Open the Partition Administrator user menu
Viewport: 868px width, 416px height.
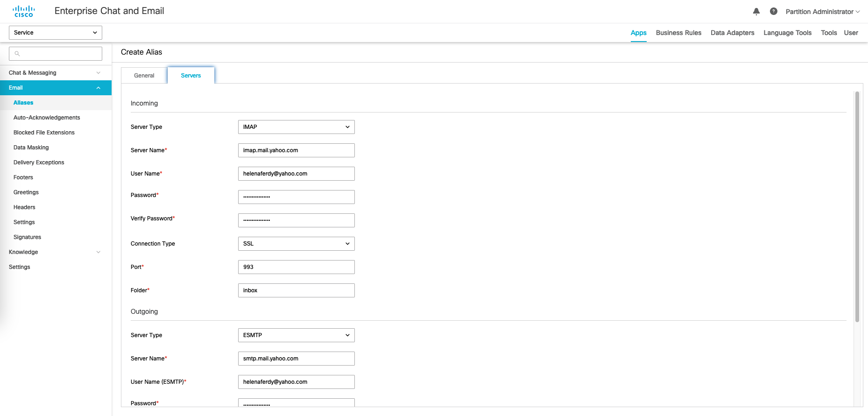coord(822,12)
